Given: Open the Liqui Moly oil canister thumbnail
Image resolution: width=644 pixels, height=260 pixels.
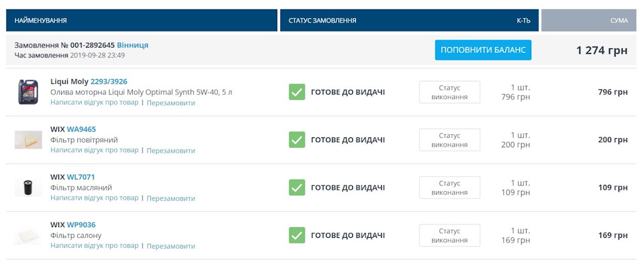Looking at the screenshot, I should click(x=28, y=92).
